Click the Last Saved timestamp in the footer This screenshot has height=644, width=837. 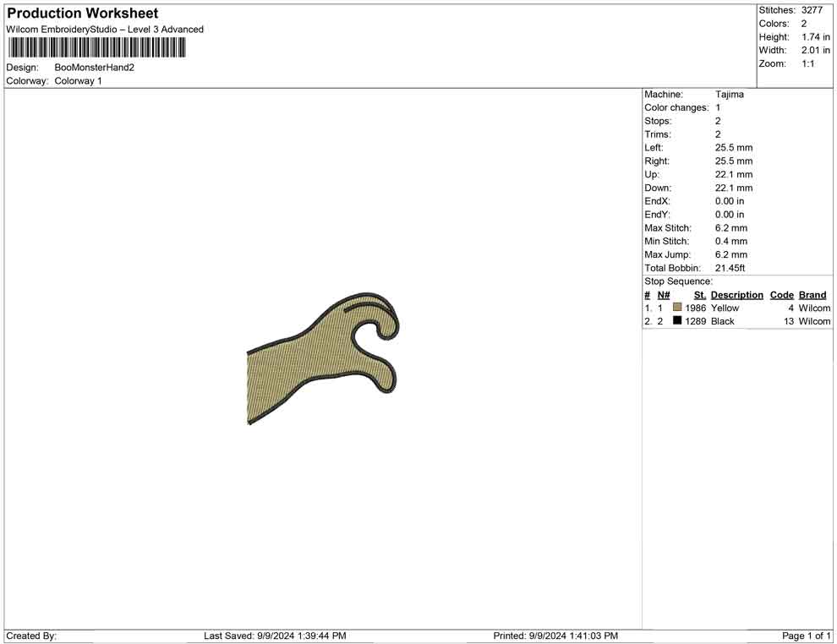coord(275,636)
